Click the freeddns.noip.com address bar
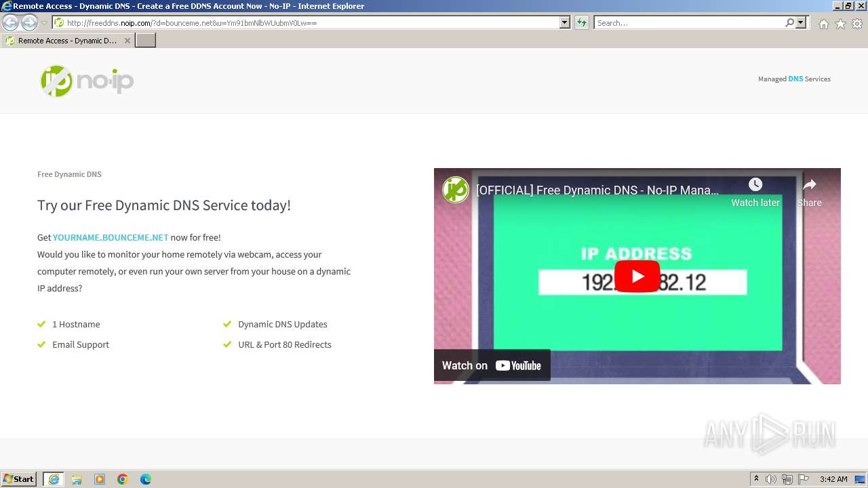This screenshot has width=868, height=488. click(306, 22)
